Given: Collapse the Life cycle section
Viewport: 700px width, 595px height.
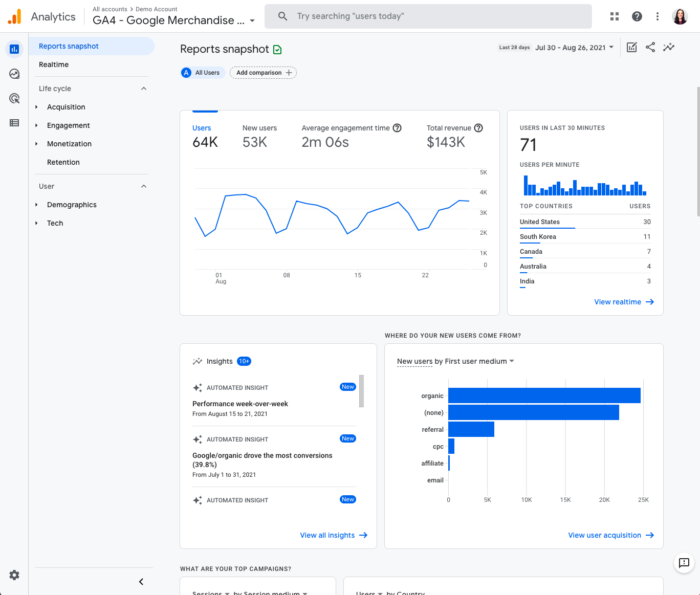Looking at the screenshot, I should (144, 88).
